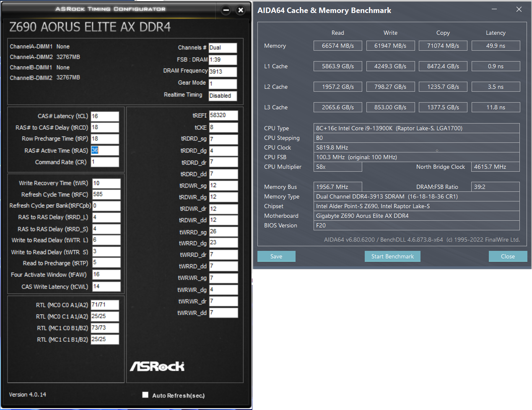Viewport: 532px width, 410px height.
Task: Select the DRAM:FSB Ratio 39:2 value
Action: point(496,187)
